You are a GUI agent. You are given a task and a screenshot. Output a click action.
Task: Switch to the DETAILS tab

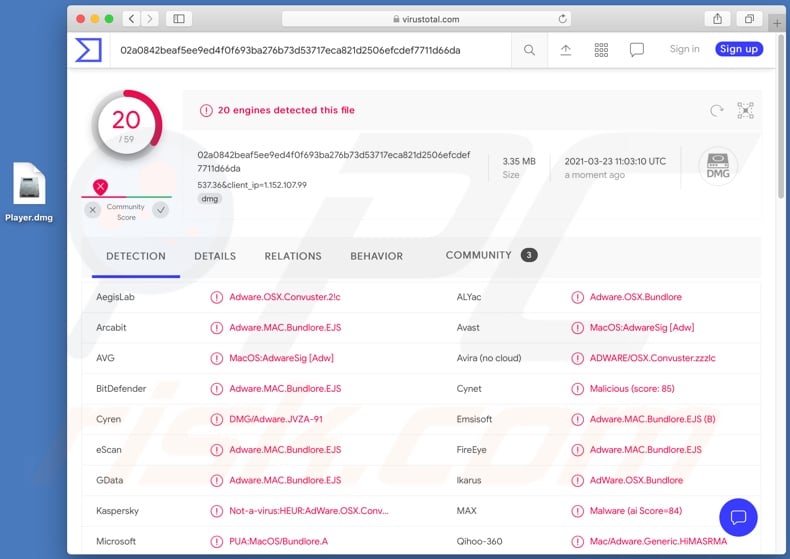click(x=215, y=256)
